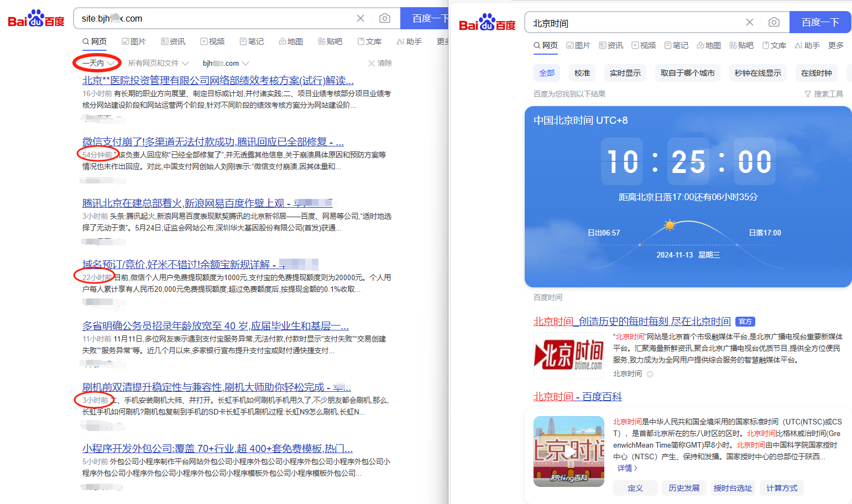Viewport: 852px width, 504px height.
Task: Open 北京时间 - 百度百科 link
Action: (578, 396)
